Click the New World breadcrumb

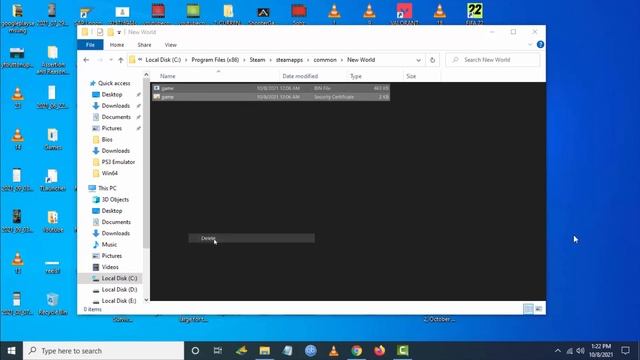pyautogui.click(x=361, y=60)
